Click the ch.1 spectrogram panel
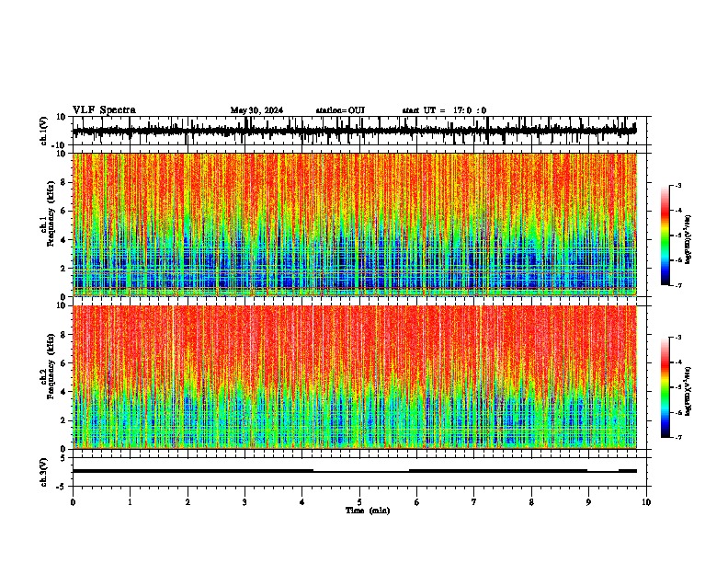 (359, 224)
